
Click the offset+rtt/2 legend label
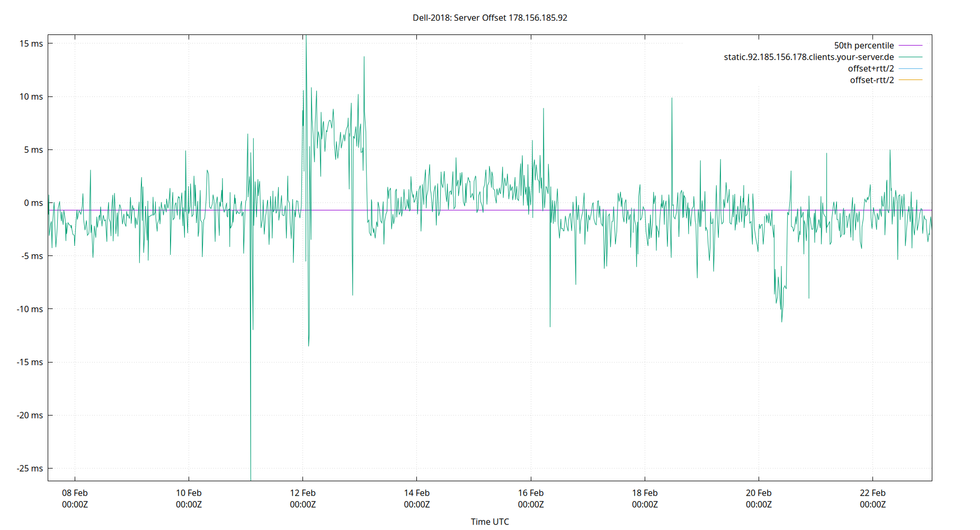pyautogui.click(x=870, y=68)
